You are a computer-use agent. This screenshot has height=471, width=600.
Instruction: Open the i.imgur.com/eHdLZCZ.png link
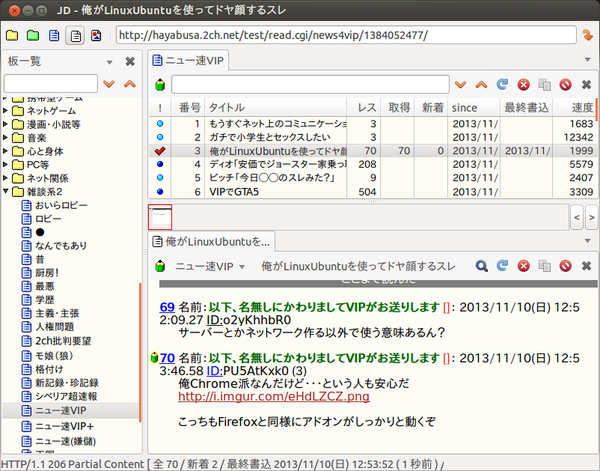[x=274, y=396]
